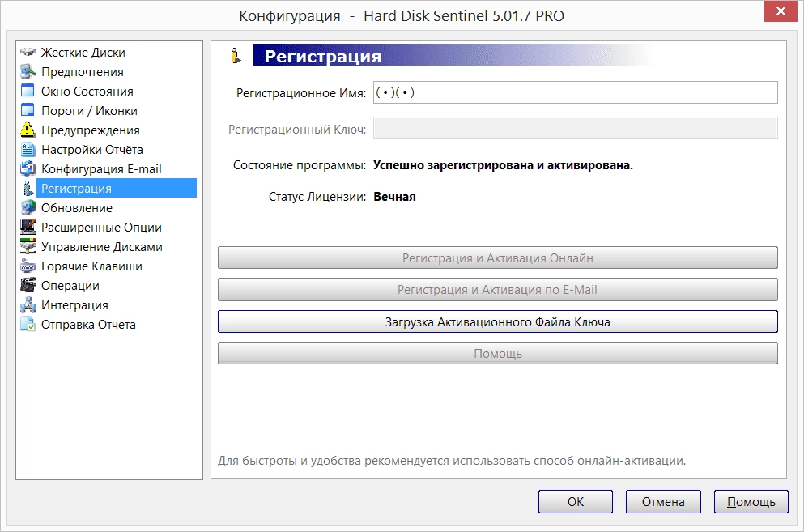804x532 pixels.
Task: Click the Операции icon in sidebar
Action: click(28, 286)
